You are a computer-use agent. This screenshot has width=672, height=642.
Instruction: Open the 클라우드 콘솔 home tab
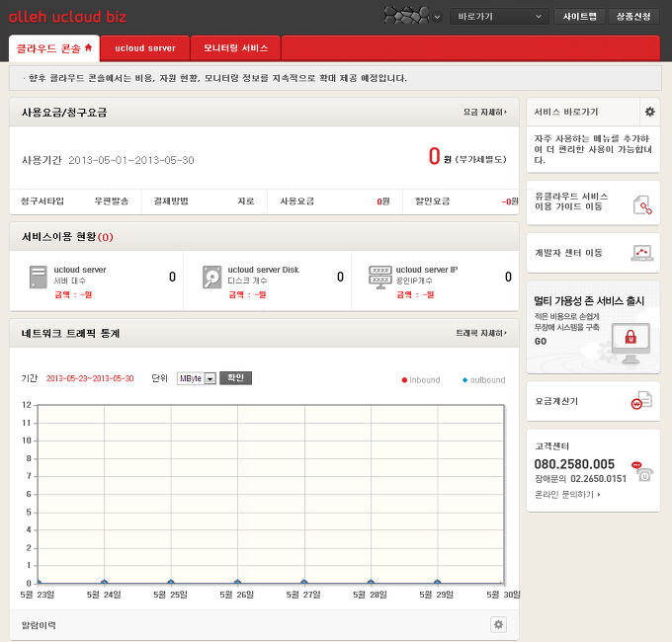[54, 48]
